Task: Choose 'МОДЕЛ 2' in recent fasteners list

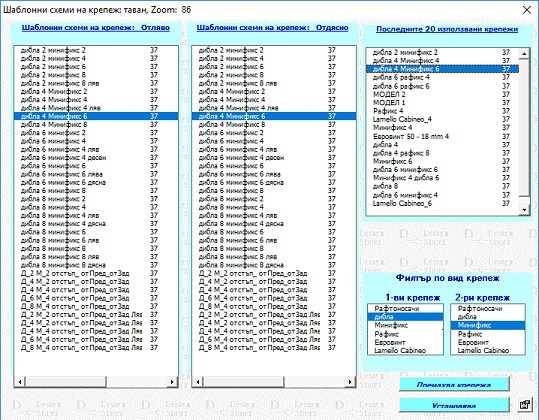Action: pos(442,94)
